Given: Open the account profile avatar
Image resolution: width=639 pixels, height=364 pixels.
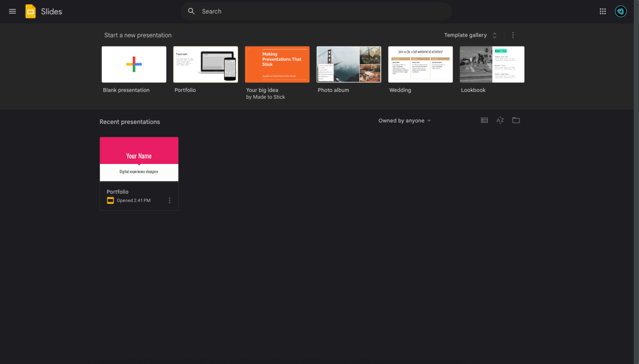Looking at the screenshot, I should pyautogui.click(x=620, y=12).
